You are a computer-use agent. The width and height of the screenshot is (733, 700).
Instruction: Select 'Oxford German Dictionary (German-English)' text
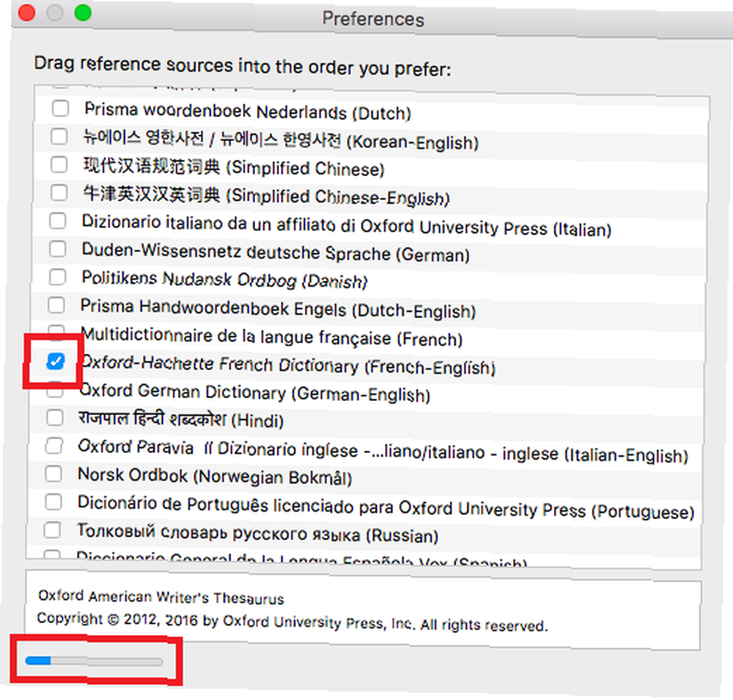[x=255, y=392]
